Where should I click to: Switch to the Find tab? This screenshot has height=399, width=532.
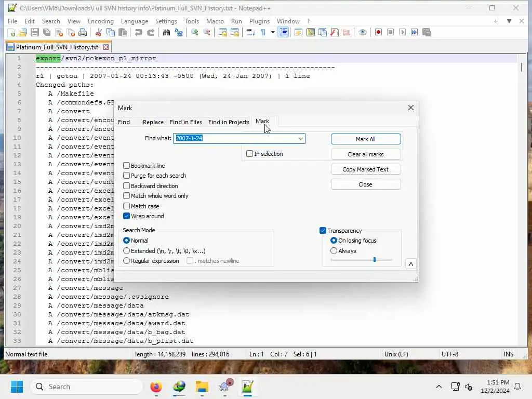click(x=124, y=122)
